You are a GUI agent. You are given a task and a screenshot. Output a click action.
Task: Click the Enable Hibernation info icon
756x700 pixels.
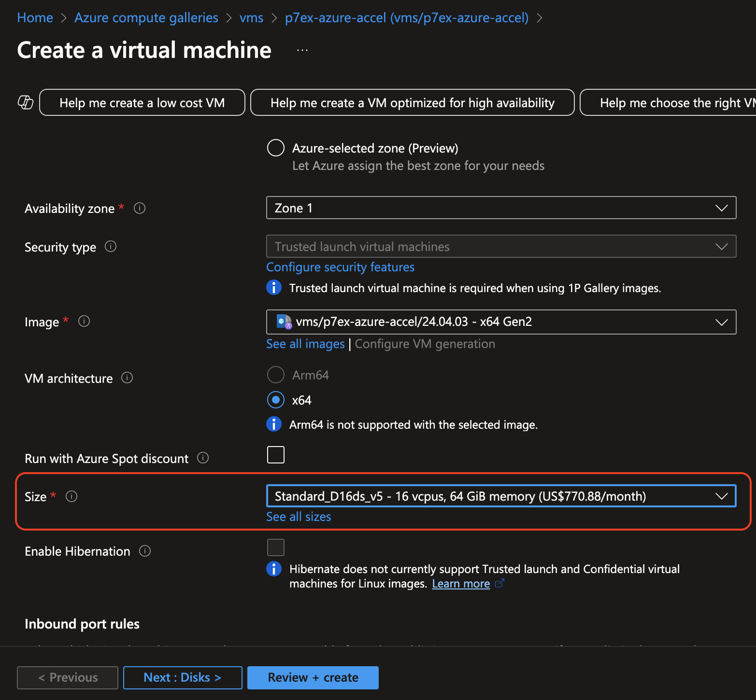tap(145, 551)
